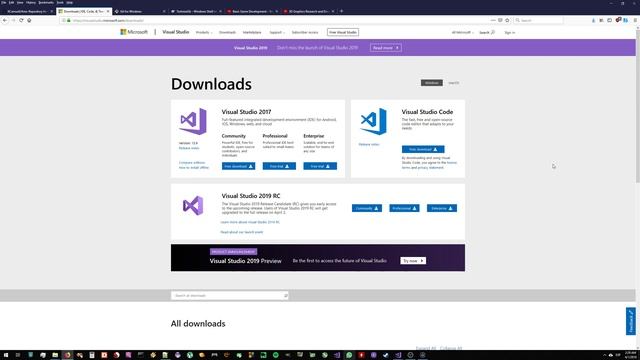Click the browser forward arrow
640x360 pixels.
13,20
